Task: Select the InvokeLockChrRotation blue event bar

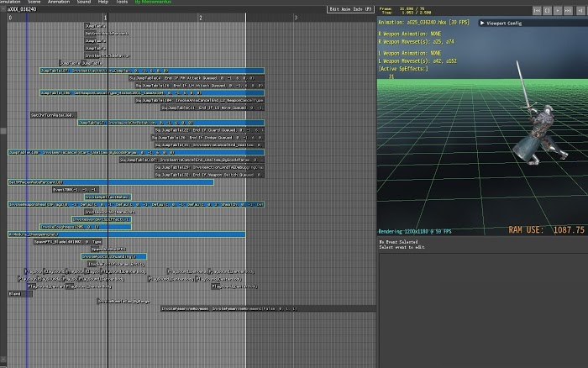Action: (171, 123)
